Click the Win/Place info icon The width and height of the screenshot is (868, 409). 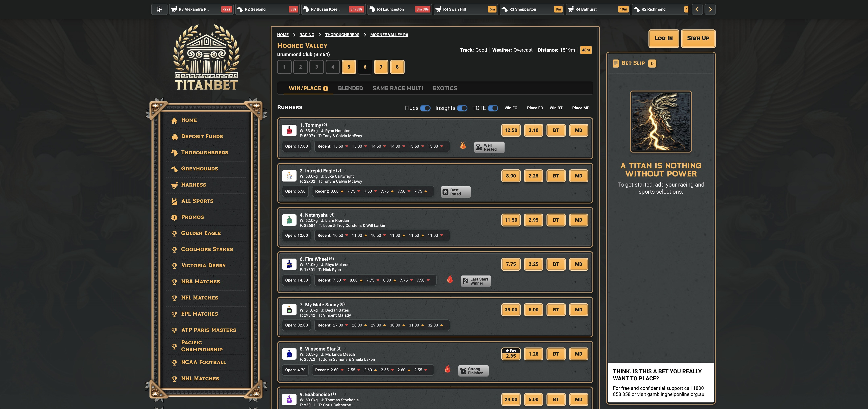point(326,88)
